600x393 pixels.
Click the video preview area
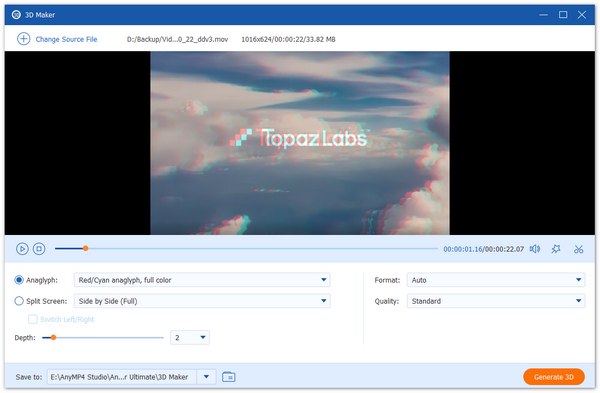point(300,143)
